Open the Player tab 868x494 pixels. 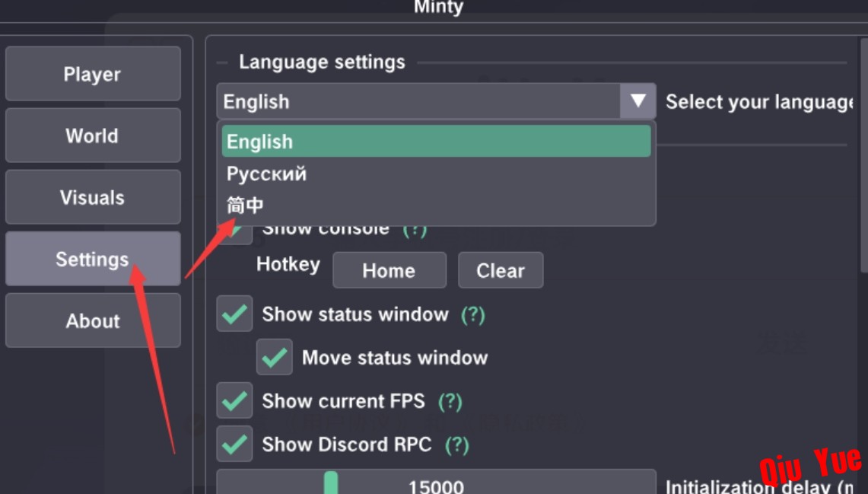[93, 74]
